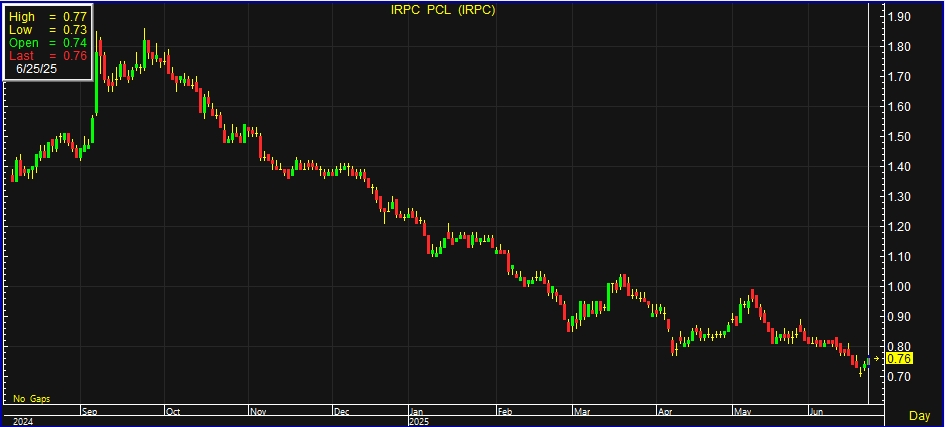Click the 1.50 price axis label
Screen dimensions: 945x427
tap(899, 137)
